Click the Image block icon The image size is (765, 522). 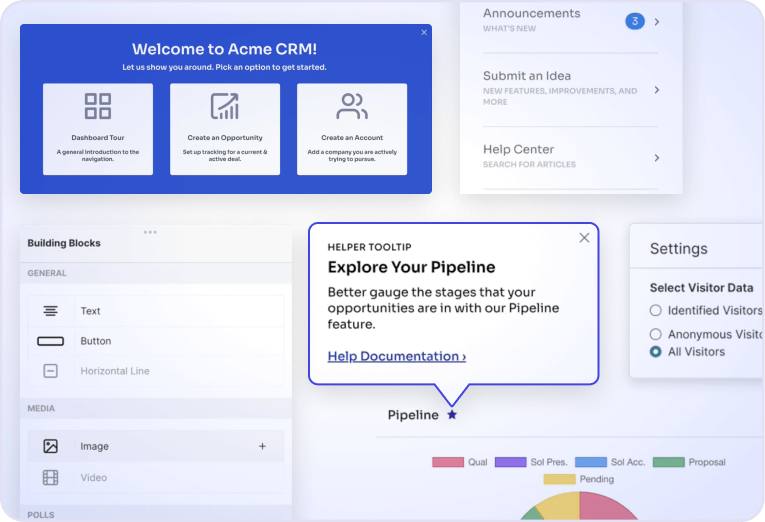coord(50,446)
